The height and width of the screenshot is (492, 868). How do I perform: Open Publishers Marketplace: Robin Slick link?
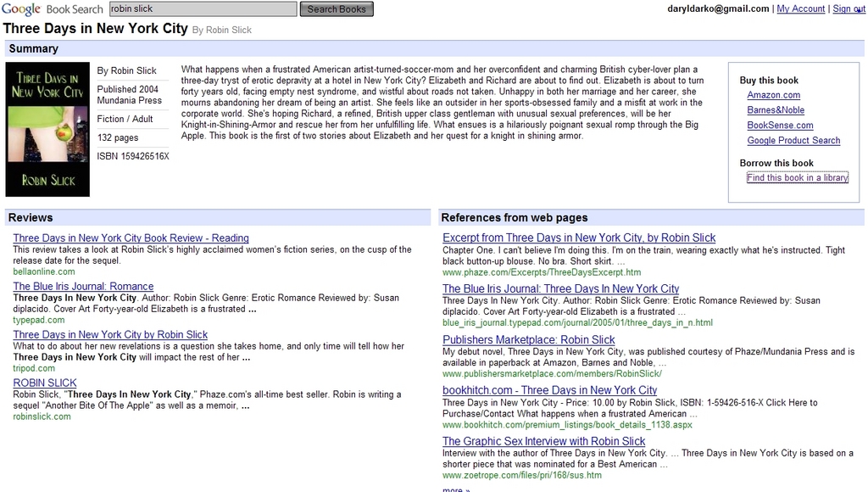coord(528,339)
